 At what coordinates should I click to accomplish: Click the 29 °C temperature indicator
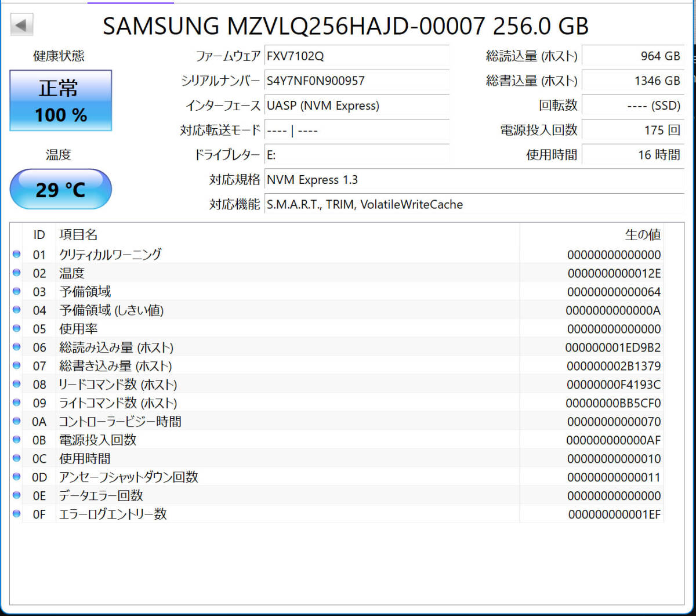pyautogui.click(x=61, y=189)
